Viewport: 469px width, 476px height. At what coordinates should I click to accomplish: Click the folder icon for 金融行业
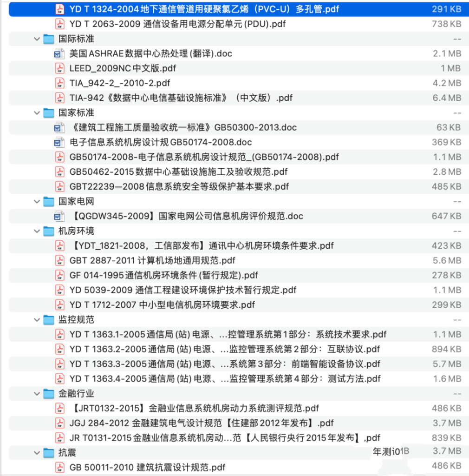pyautogui.click(x=49, y=394)
